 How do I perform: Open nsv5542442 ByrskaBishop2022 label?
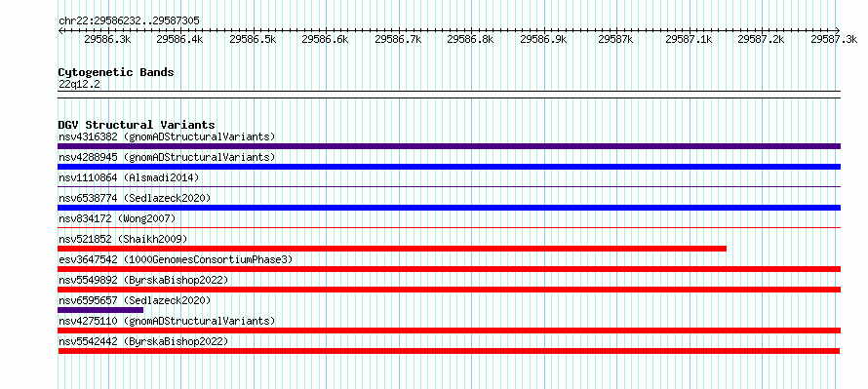click(x=143, y=341)
